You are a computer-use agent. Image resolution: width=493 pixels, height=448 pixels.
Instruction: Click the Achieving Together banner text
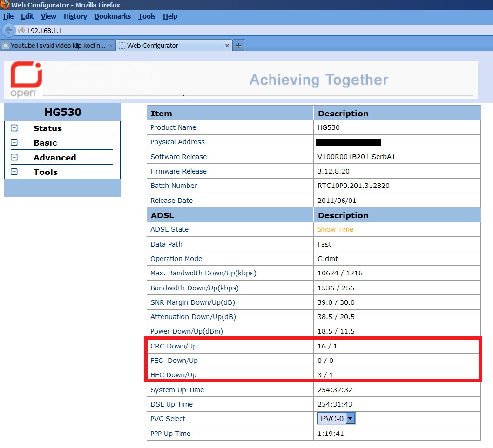(319, 80)
